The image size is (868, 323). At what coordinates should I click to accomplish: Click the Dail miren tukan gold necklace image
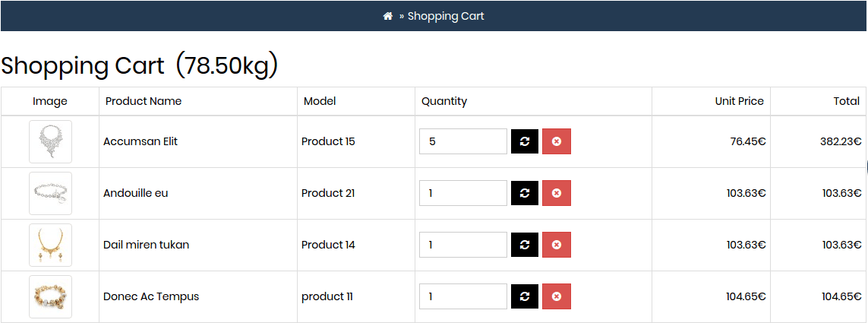tap(50, 245)
